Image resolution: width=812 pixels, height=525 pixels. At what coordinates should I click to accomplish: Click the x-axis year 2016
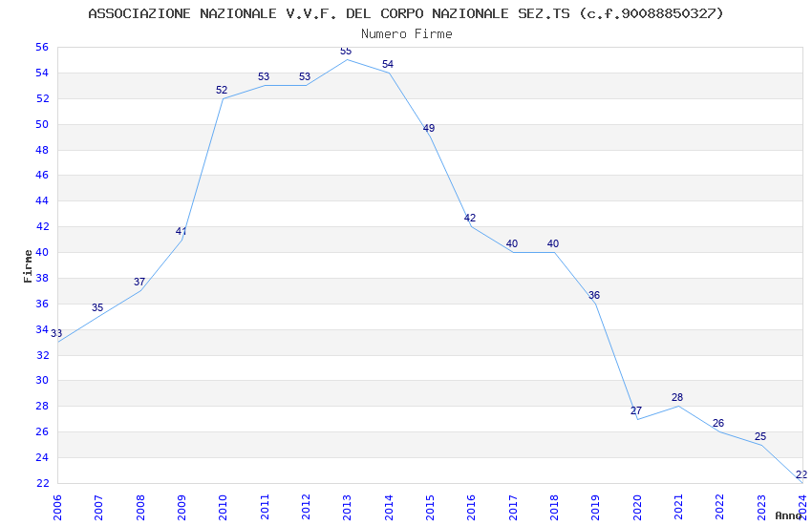(471, 508)
